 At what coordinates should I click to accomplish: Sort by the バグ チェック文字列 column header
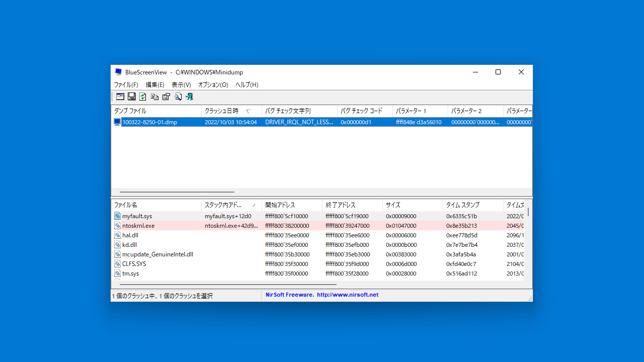click(x=299, y=111)
